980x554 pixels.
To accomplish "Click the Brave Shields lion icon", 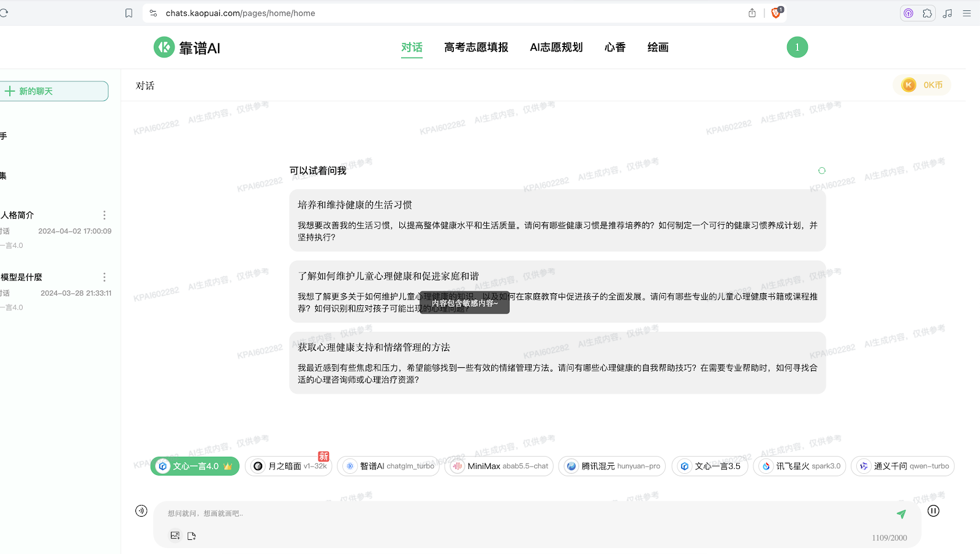I will click(x=776, y=13).
